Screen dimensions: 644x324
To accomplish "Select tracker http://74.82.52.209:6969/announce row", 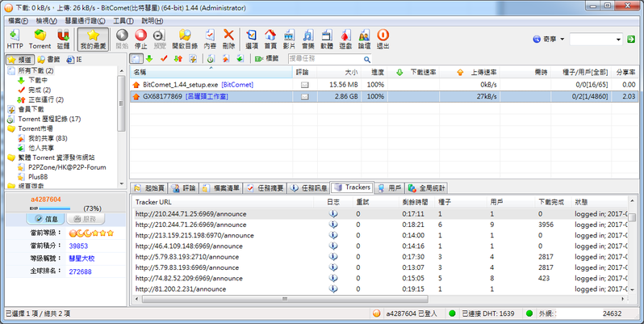I will click(379, 278).
